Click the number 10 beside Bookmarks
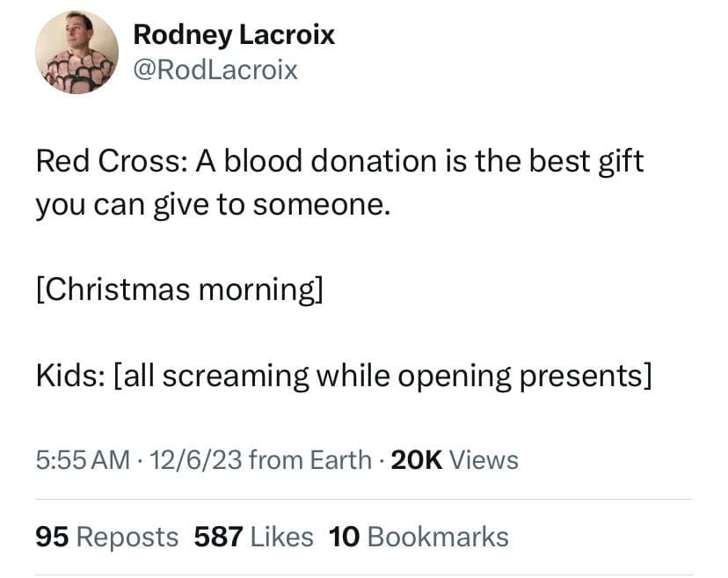The width and height of the screenshot is (728, 578). tap(343, 537)
